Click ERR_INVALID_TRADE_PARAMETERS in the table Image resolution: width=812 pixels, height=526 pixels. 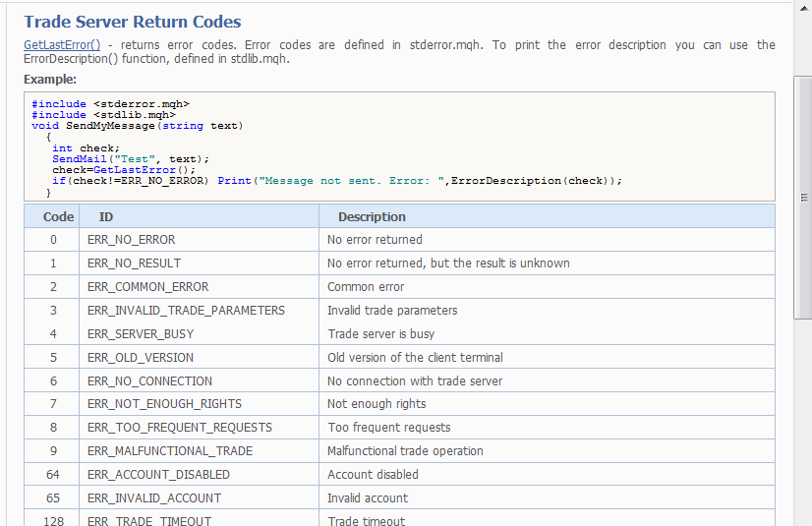(186, 311)
